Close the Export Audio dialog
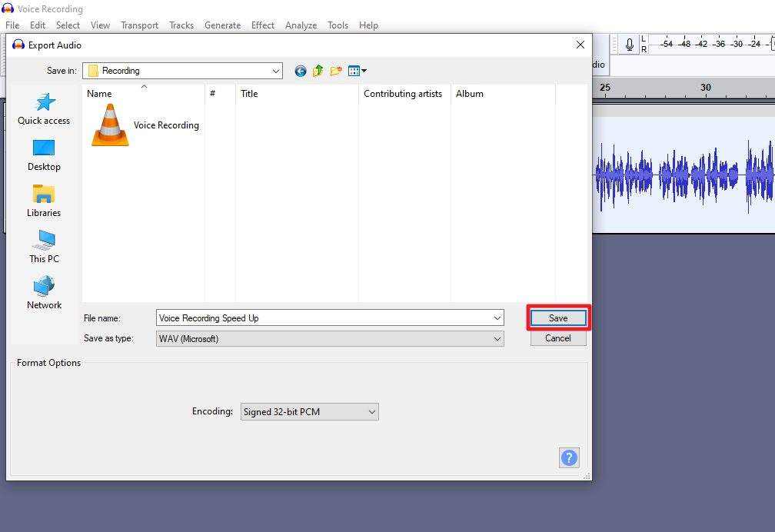Image resolution: width=775 pixels, height=532 pixels. point(580,45)
